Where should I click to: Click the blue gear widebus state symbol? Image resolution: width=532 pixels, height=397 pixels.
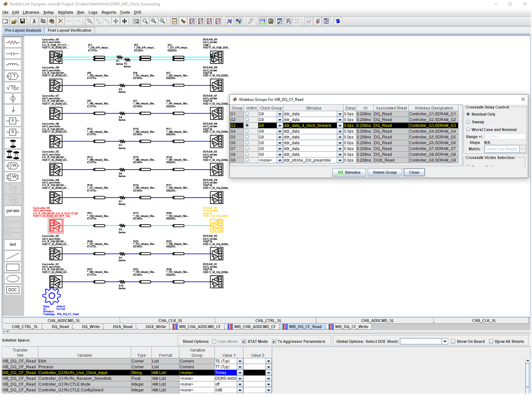[51, 296]
